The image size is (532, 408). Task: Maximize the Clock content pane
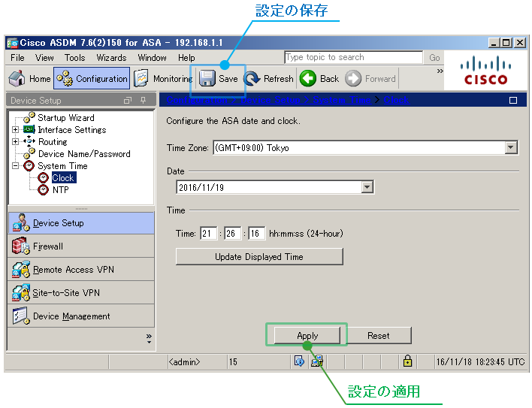point(513,101)
